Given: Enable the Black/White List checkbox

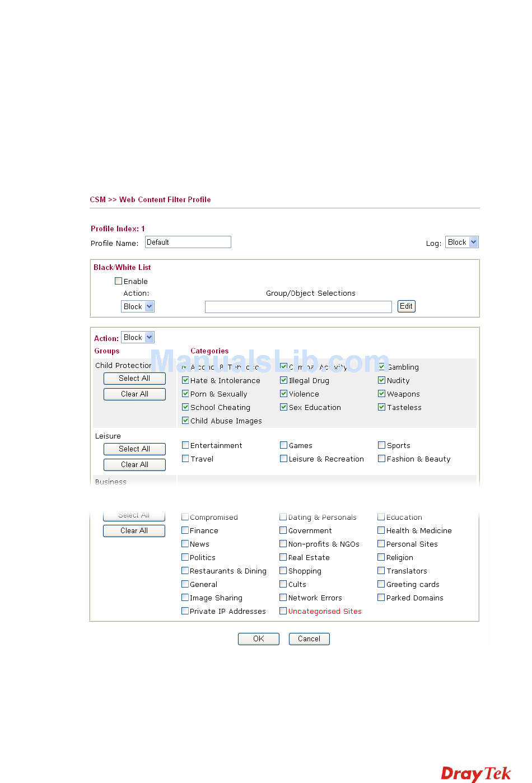Looking at the screenshot, I should point(118,281).
